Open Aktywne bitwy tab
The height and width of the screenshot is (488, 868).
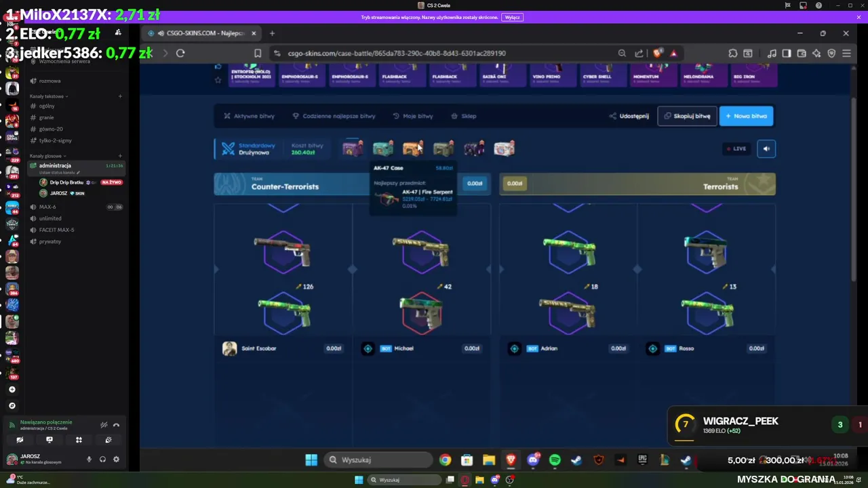point(249,116)
